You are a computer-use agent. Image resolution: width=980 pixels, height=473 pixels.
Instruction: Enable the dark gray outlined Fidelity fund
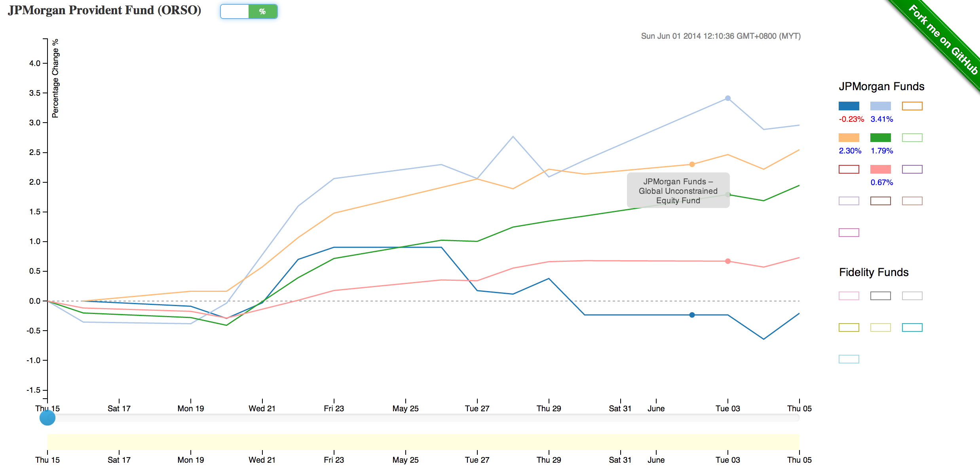(x=881, y=296)
